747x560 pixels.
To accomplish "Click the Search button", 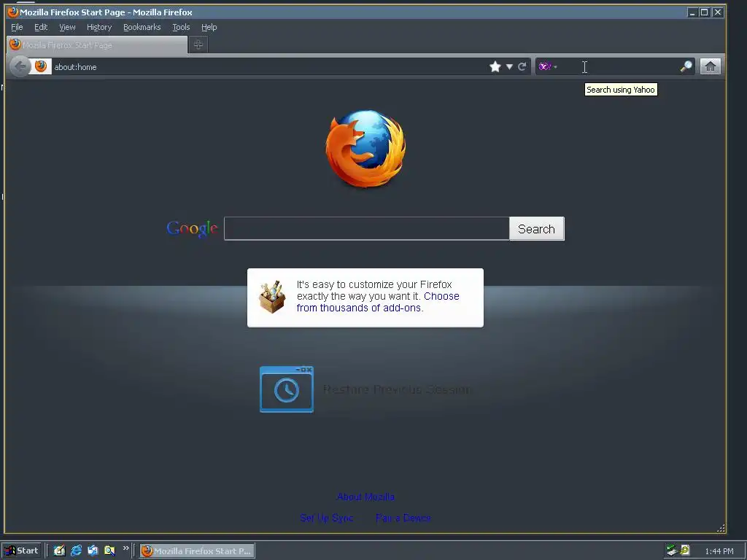I will (x=536, y=229).
